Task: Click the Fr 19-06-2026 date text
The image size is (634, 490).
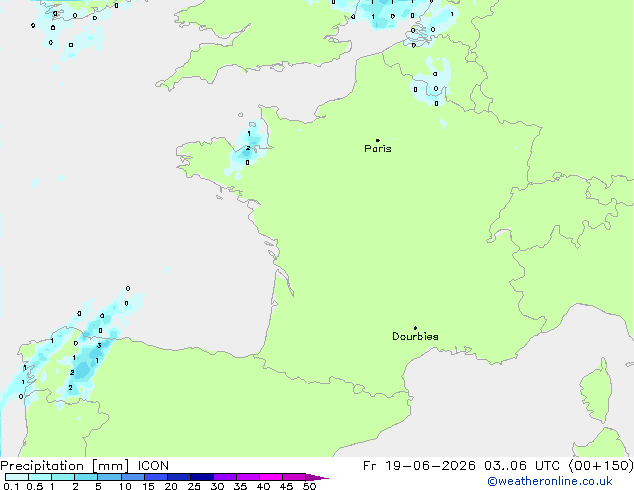Action: click(x=419, y=466)
